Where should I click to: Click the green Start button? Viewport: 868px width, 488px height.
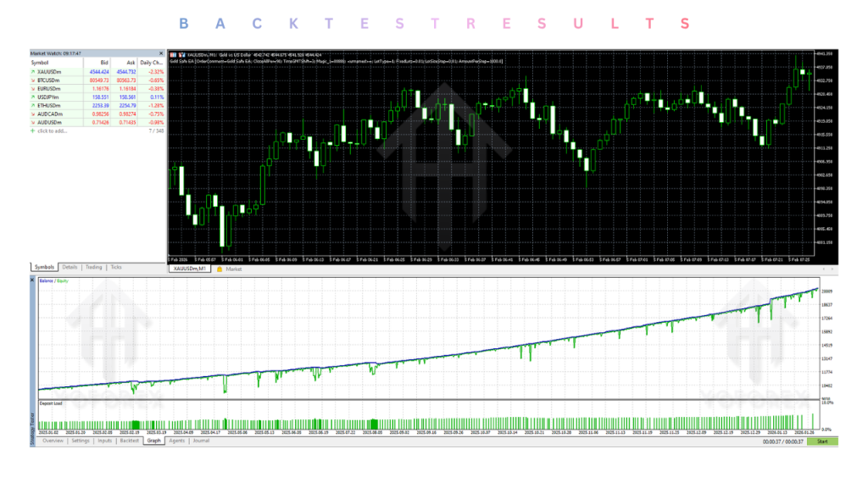822,441
